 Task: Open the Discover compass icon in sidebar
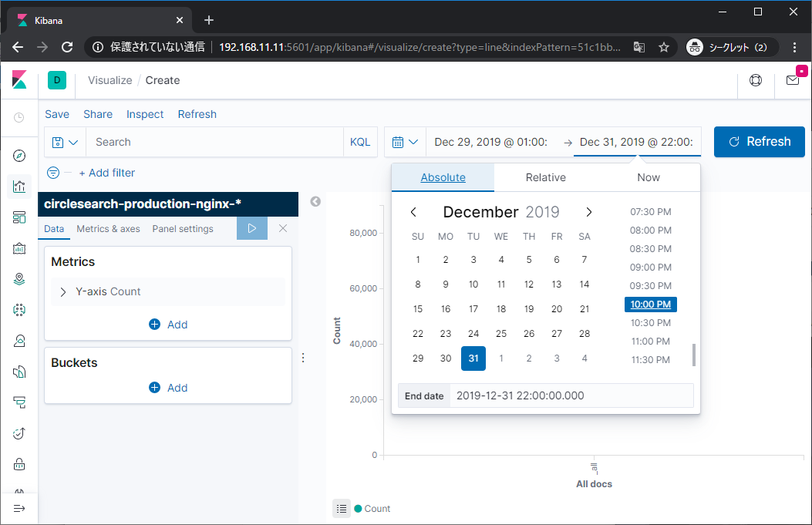coord(19,156)
